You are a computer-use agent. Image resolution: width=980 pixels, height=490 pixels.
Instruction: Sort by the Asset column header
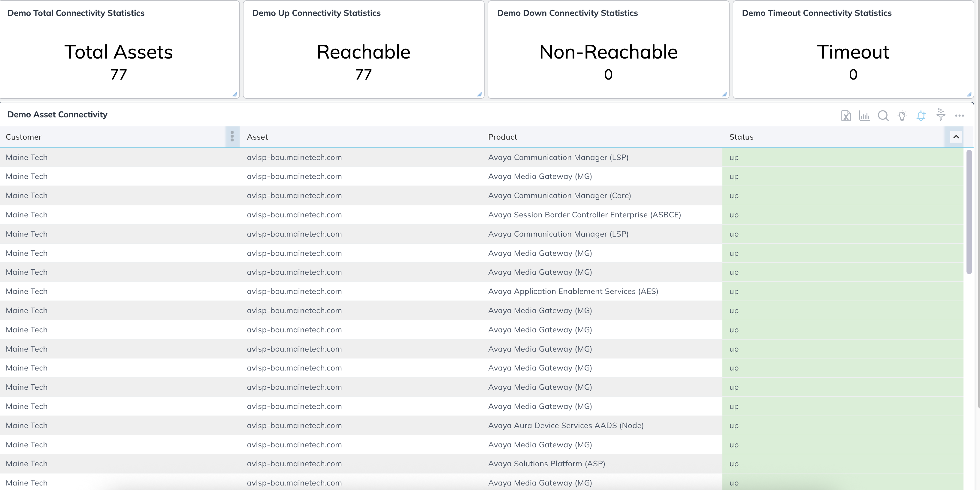tap(257, 137)
